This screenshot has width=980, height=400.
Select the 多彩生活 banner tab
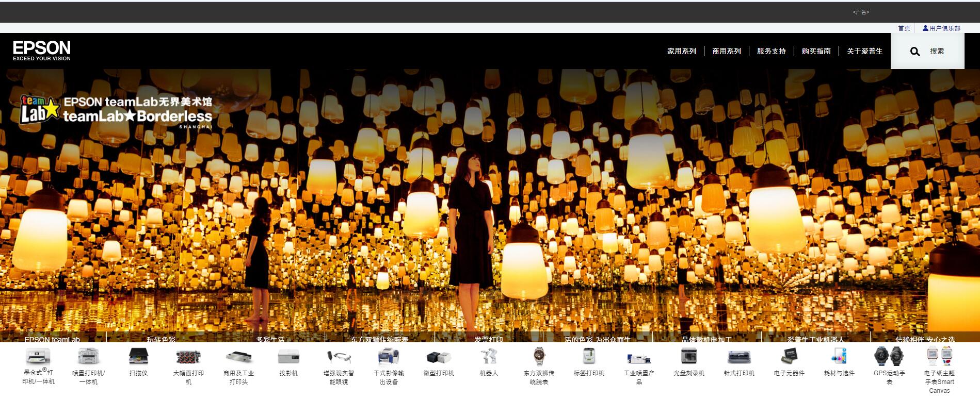point(270,338)
